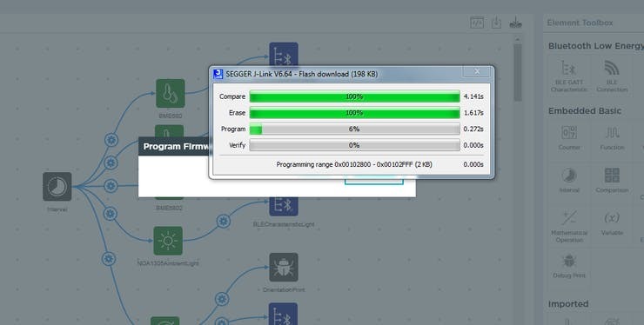Image resolution: width=644 pixels, height=325 pixels.
Task: Select the BLECharacteristicLight node
Action: pyautogui.click(x=284, y=207)
